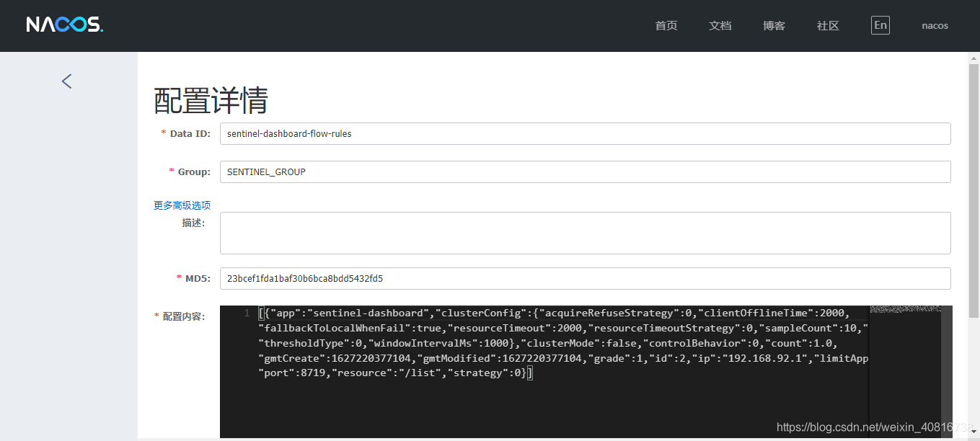Switch language with the En button
980x441 pixels.
click(880, 25)
